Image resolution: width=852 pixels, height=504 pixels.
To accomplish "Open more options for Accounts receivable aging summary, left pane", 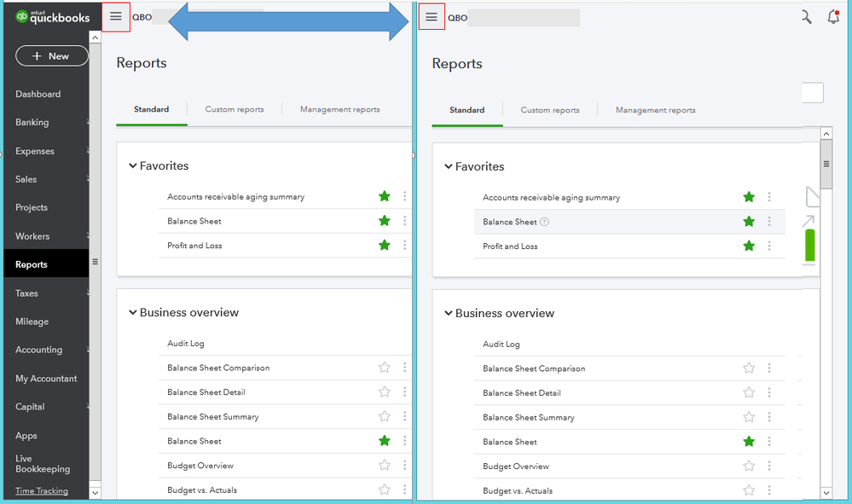I will click(404, 197).
